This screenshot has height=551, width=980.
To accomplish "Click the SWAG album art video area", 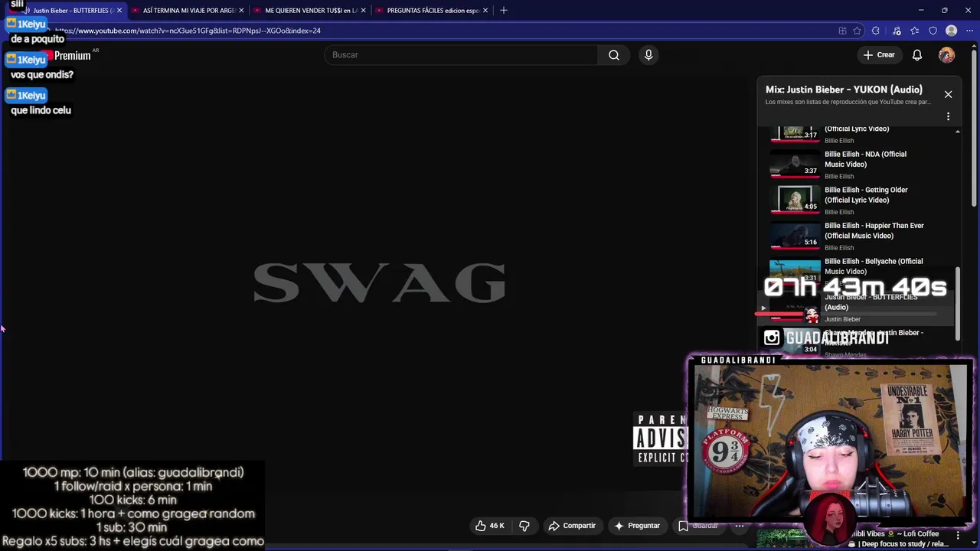I will pos(379,283).
